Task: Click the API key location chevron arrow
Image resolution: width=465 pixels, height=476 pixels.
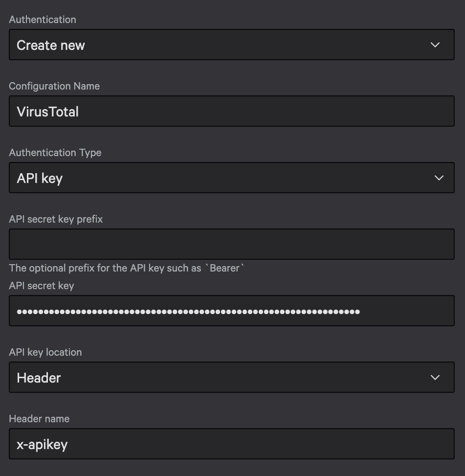Action: pyautogui.click(x=435, y=378)
